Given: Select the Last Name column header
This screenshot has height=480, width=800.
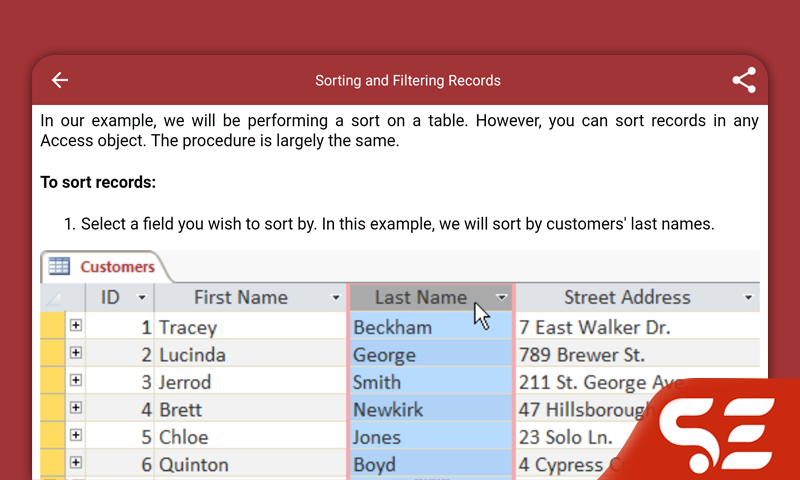Looking at the screenshot, I should 431,297.
